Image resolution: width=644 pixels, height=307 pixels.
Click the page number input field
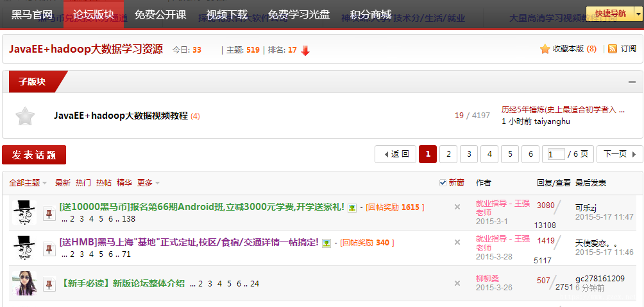click(x=556, y=155)
